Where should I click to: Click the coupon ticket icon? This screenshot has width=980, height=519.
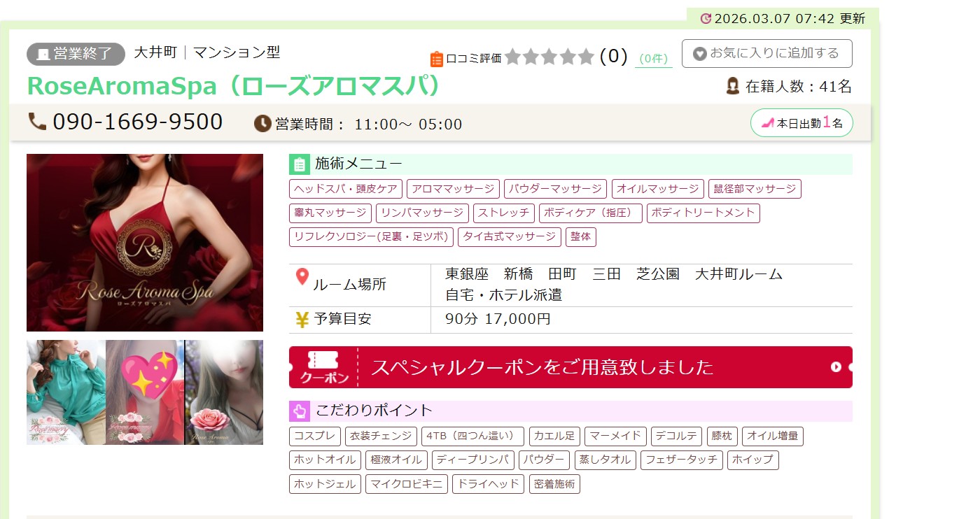coord(323,367)
